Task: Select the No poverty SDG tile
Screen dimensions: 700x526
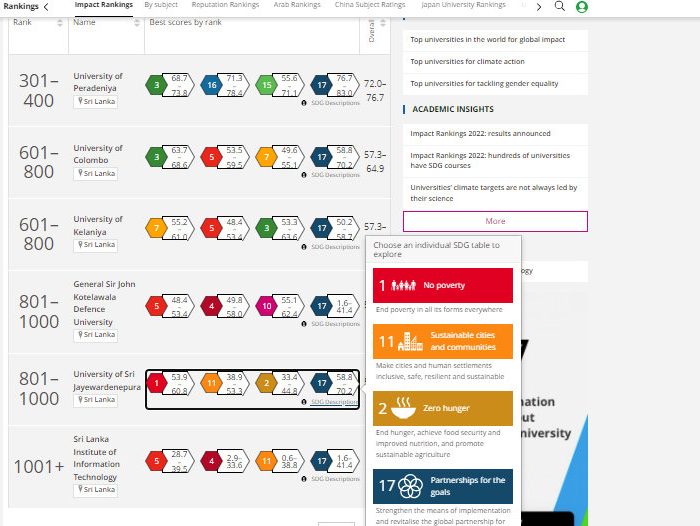Action: 443,285
